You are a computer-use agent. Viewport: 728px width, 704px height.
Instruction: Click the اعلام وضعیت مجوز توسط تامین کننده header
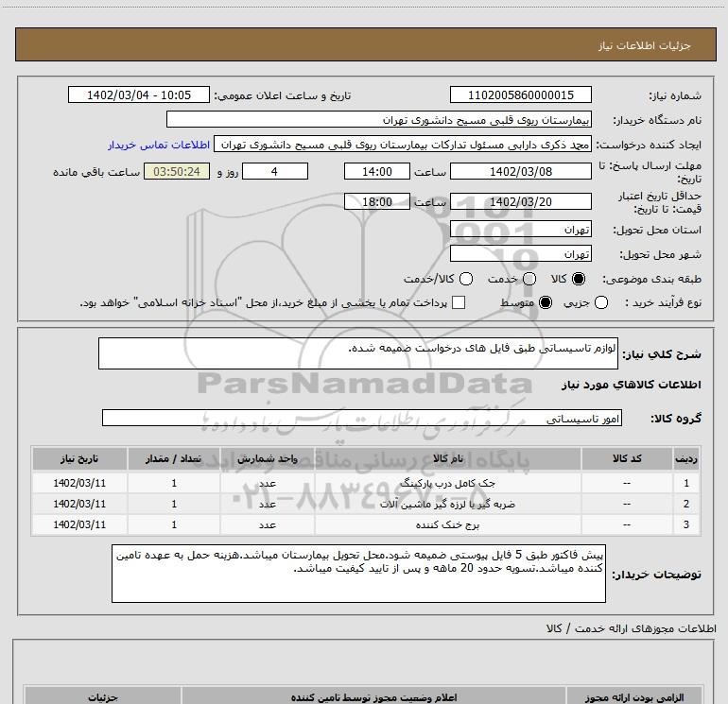pyautogui.click(x=373, y=697)
